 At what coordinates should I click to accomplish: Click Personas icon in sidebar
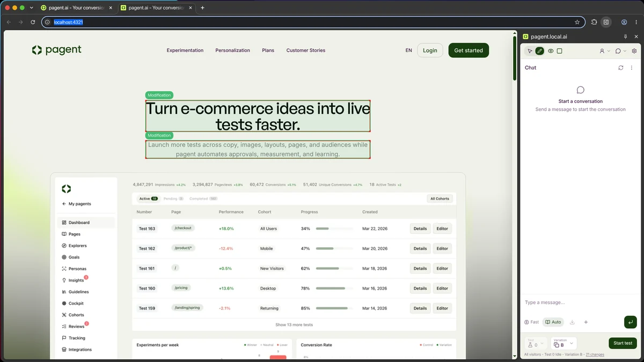click(x=64, y=269)
